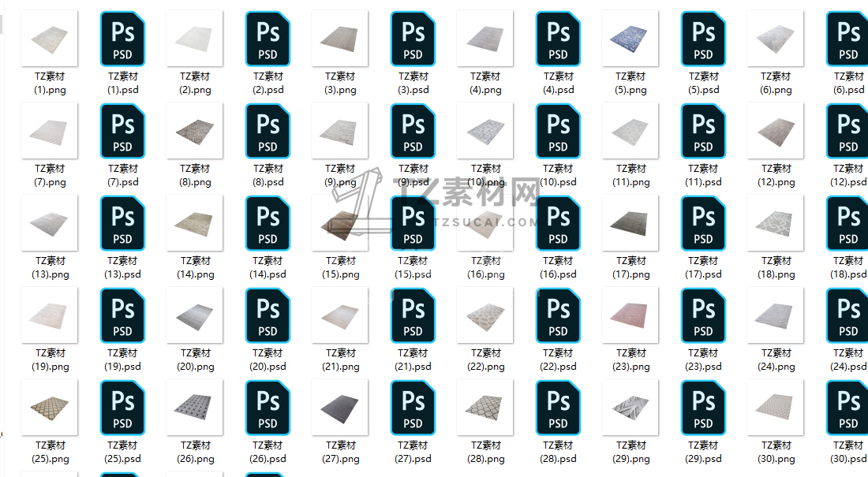868x477 pixels.
Task: Select the TZ素材 (25).psd Photoshop file icon
Action: pyautogui.click(x=122, y=408)
